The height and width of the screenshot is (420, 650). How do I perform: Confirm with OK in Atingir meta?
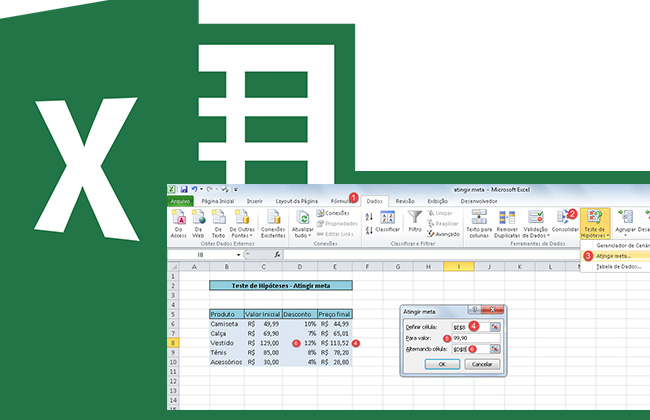point(442,364)
